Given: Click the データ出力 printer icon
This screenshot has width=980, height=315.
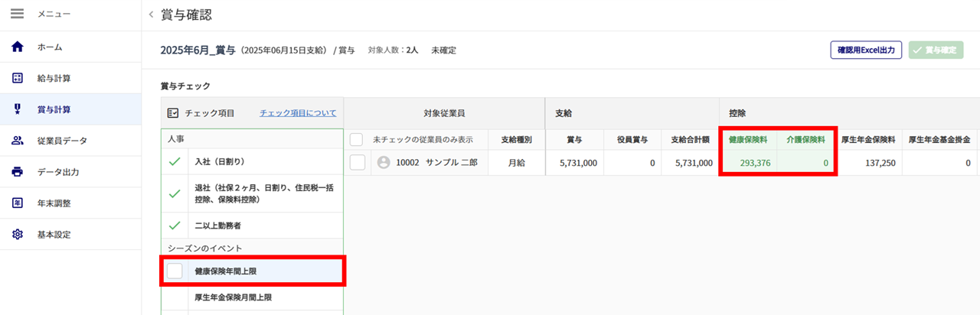Looking at the screenshot, I should (x=18, y=172).
